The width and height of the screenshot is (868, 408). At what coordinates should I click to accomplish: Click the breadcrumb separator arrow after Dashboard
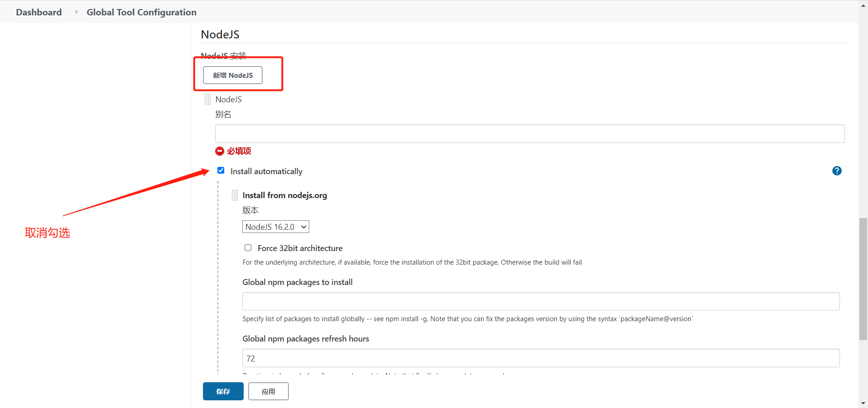pyautogui.click(x=76, y=12)
